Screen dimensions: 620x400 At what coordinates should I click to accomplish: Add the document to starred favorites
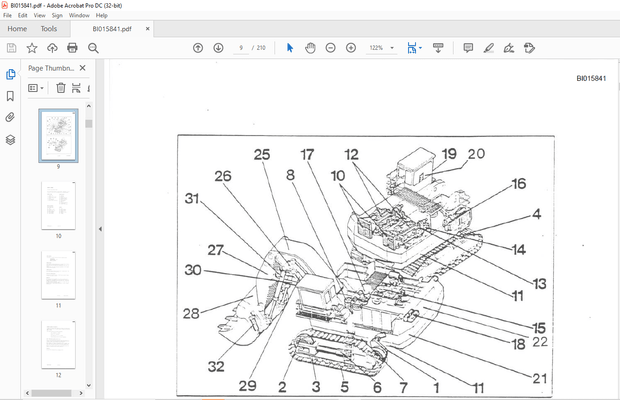32,48
